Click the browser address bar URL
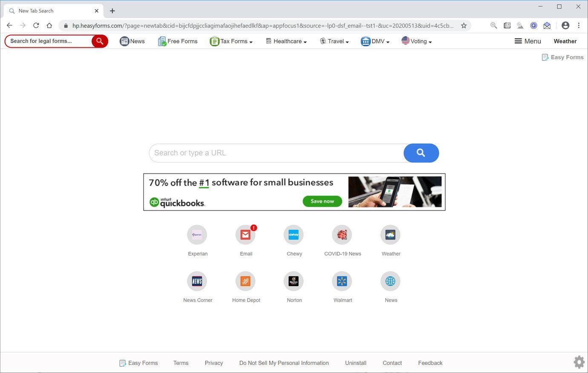 pyautogui.click(x=263, y=26)
